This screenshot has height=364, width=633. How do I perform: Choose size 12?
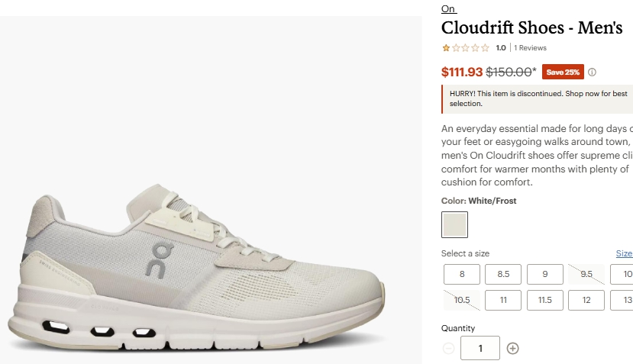(586, 300)
